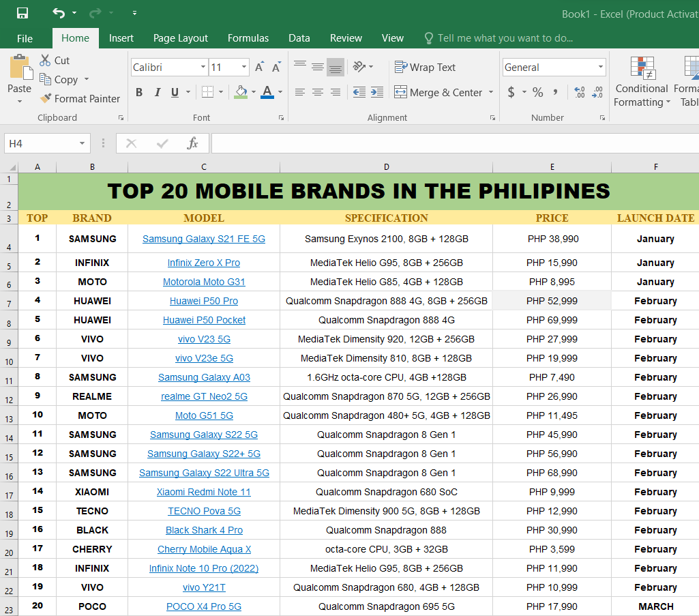Click the Undo arrow icon

pos(59,13)
